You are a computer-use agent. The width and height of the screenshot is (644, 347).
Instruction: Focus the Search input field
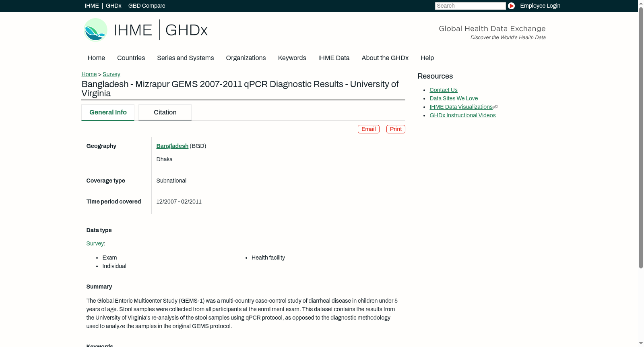point(470,6)
